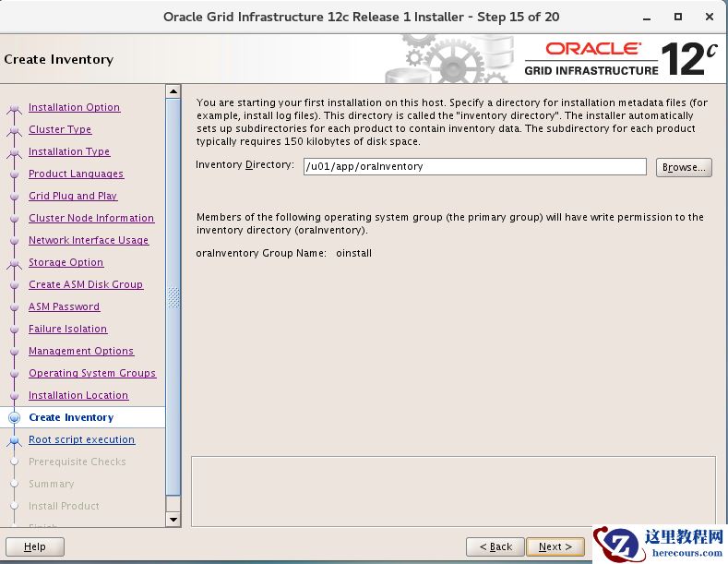Click the Inventory Directory text field
Viewport: 728px width, 564px height.
tap(474, 167)
